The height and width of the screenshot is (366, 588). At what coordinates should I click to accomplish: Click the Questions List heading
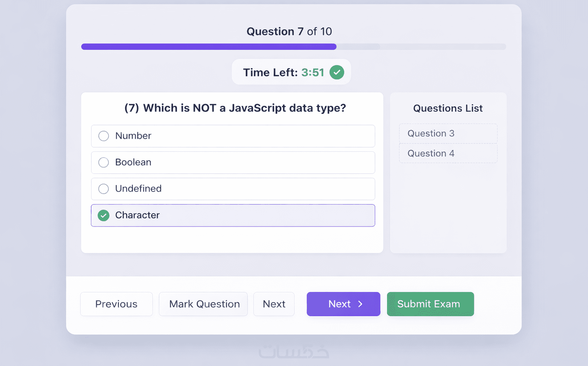click(448, 108)
